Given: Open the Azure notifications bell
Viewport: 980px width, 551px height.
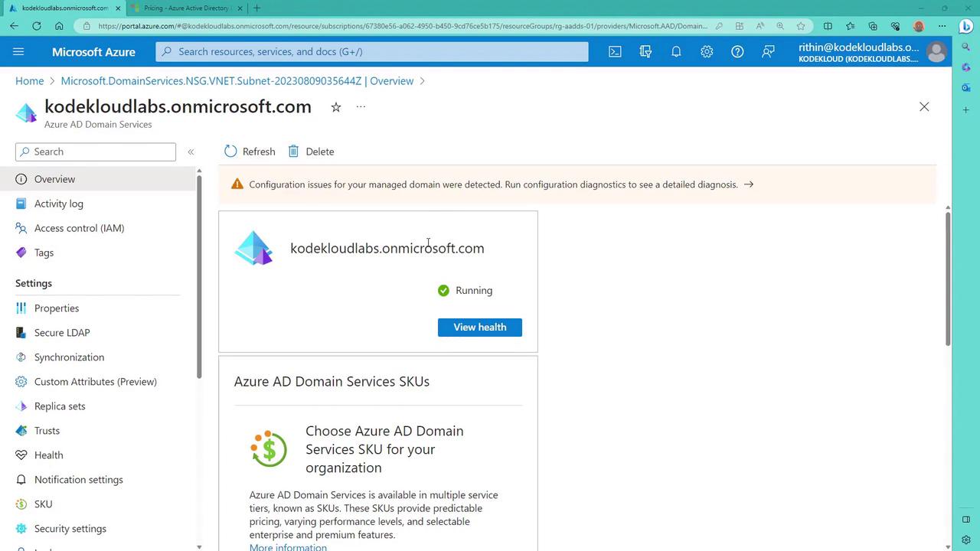Looking at the screenshot, I should 676,51.
